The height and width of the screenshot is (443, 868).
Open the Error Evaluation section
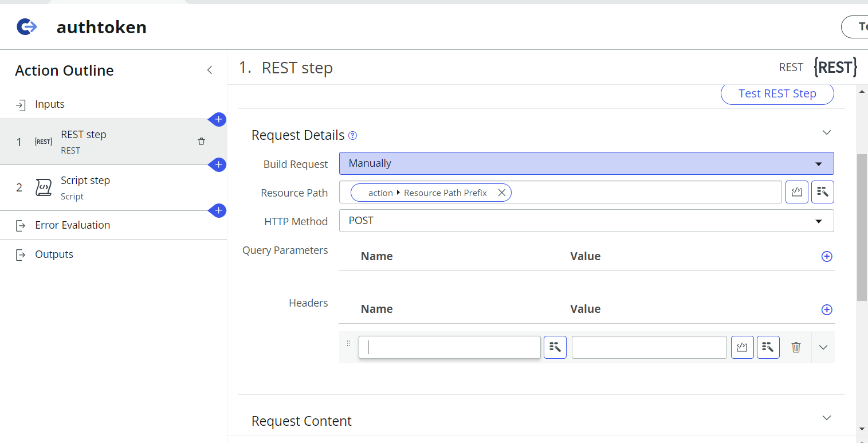pos(72,225)
